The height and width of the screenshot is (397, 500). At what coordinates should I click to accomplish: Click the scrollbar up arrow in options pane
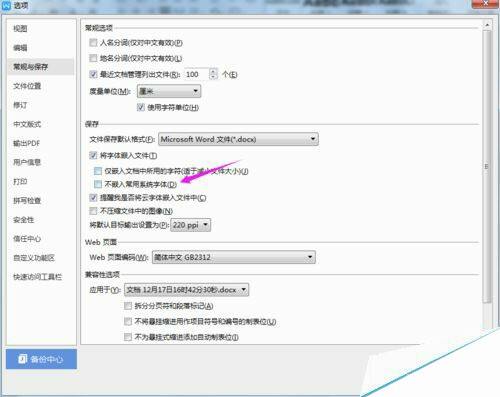(x=487, y=25)
